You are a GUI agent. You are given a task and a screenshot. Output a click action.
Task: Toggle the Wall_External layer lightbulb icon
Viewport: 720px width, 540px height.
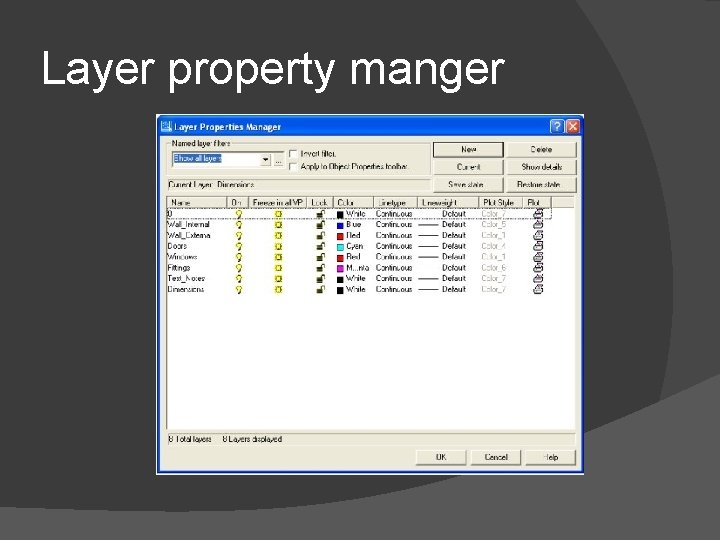tap(238, 236)
